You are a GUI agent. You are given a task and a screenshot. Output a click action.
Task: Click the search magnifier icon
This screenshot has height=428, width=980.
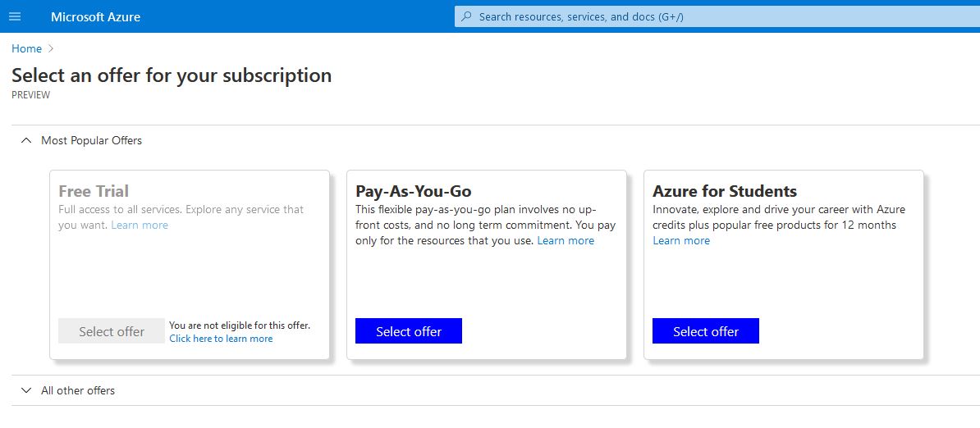point(466,17)
